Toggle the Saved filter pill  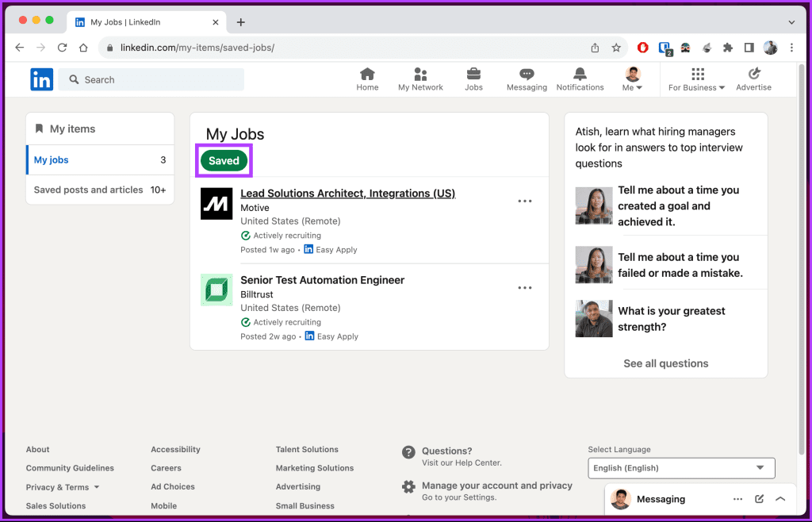tap(223, 160)
